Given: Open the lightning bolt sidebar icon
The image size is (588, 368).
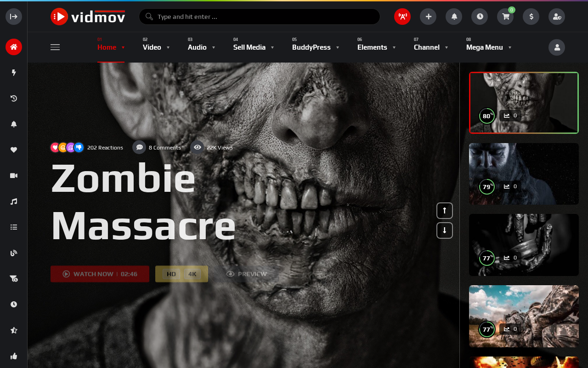Looking at the screenshot, I should click(14, 73).
